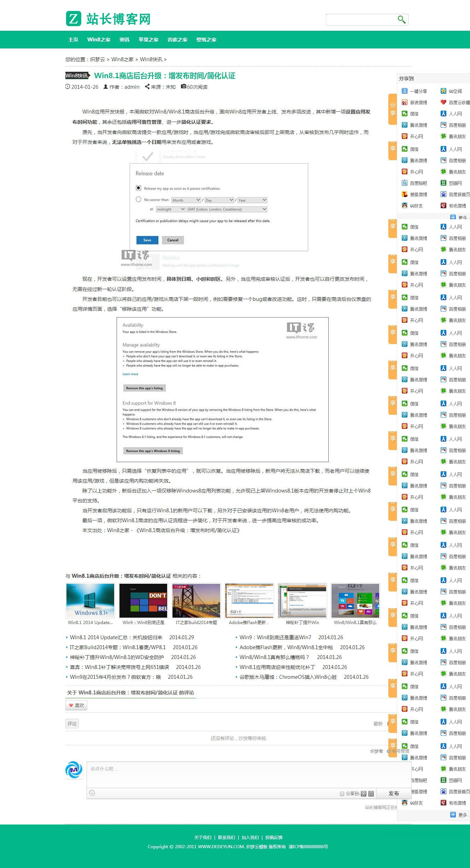Click the share icon beside 来源：未知

(147, 87)
